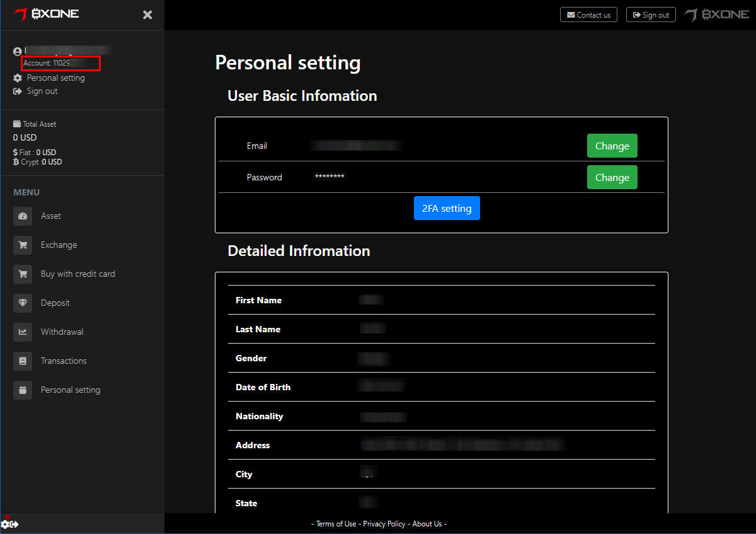
Task: Close the sidebar with the X icon
Action: pos(147,15)
